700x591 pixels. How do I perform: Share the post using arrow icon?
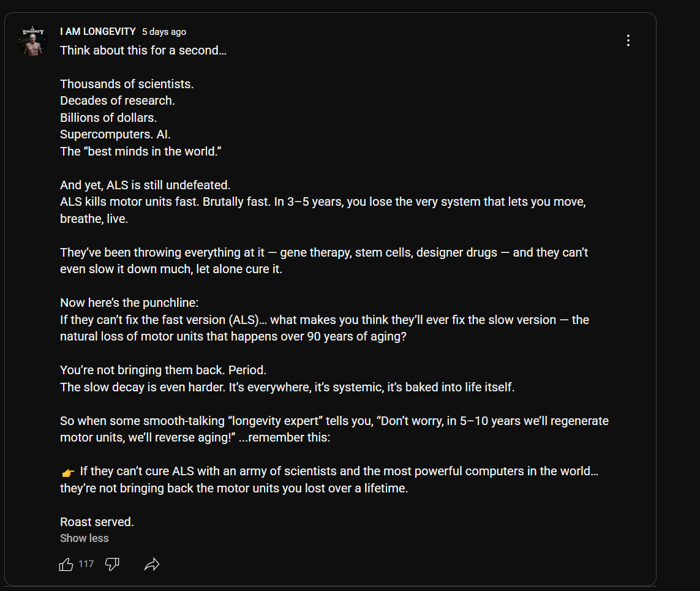click(x=152, y=565)
